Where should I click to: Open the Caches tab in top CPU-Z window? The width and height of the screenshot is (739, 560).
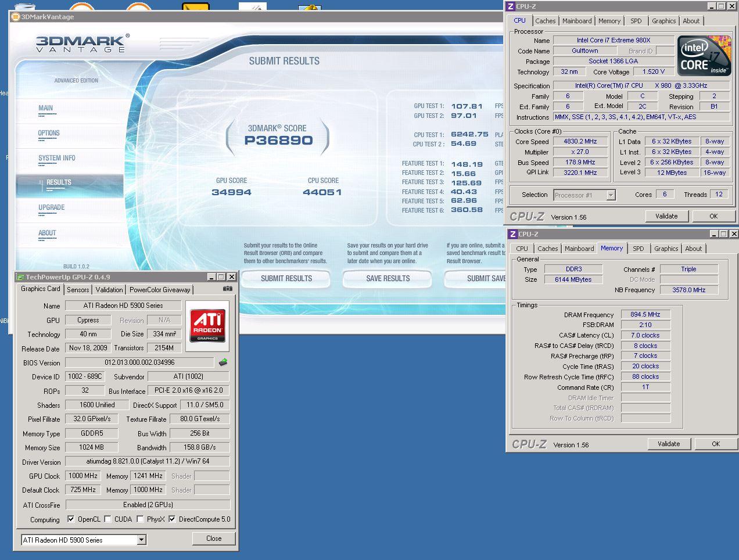pos(546,21)
